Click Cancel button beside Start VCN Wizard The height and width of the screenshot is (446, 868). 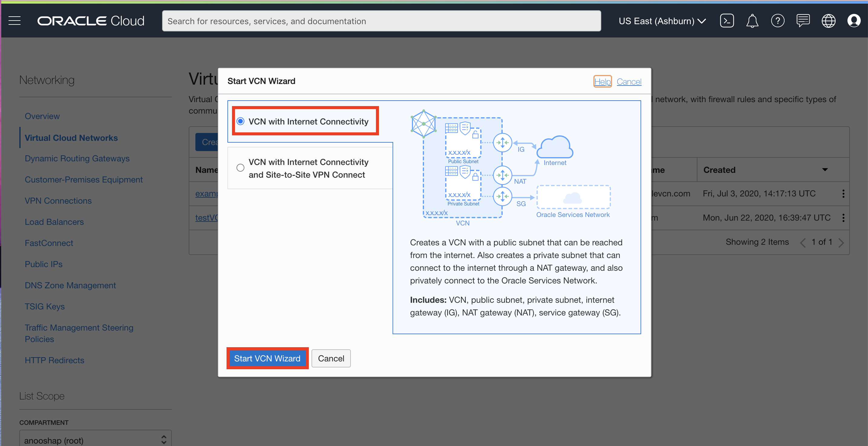[x=331, y=358]
